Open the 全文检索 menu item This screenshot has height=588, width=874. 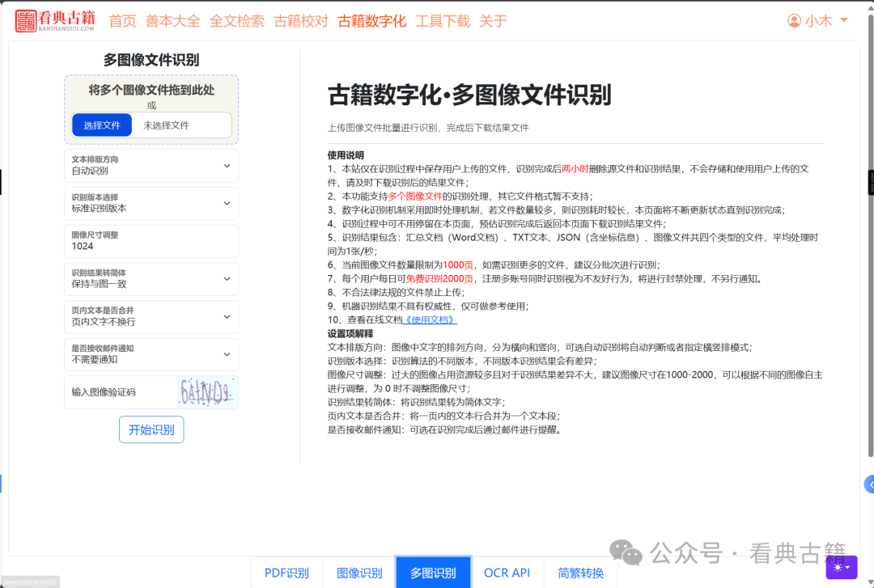[x=236, y=22]
